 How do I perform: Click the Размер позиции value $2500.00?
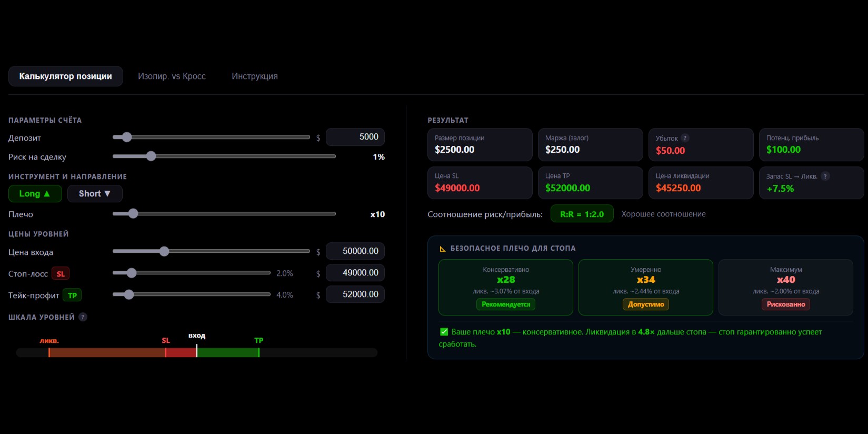click(x=455, y=150)
